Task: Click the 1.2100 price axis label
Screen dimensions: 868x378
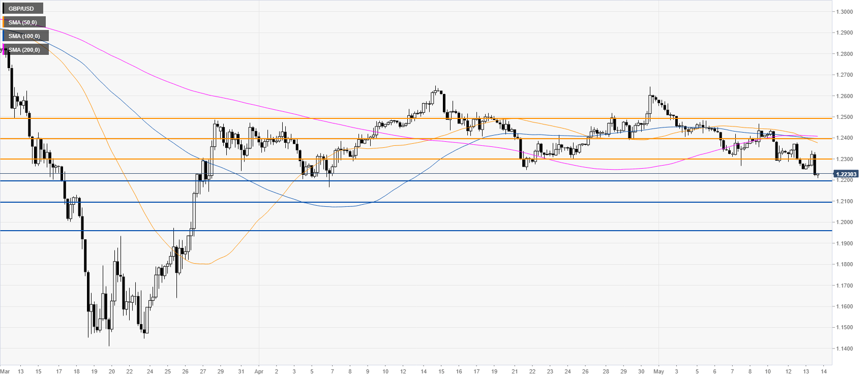Action: (844, 201)
